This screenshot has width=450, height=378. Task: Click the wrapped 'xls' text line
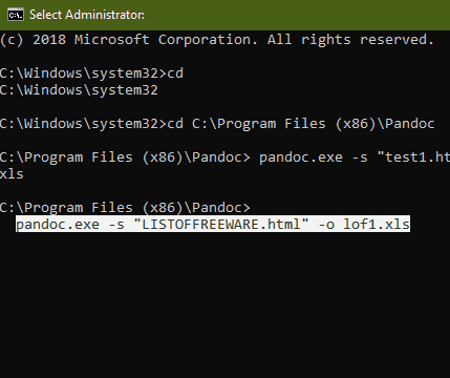[12, 174]
